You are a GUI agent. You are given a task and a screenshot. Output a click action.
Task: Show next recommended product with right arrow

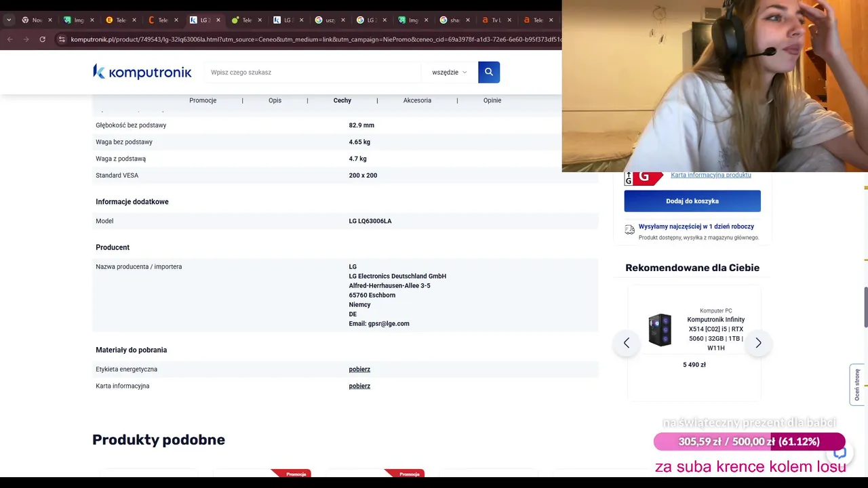[x=758, y=343]
